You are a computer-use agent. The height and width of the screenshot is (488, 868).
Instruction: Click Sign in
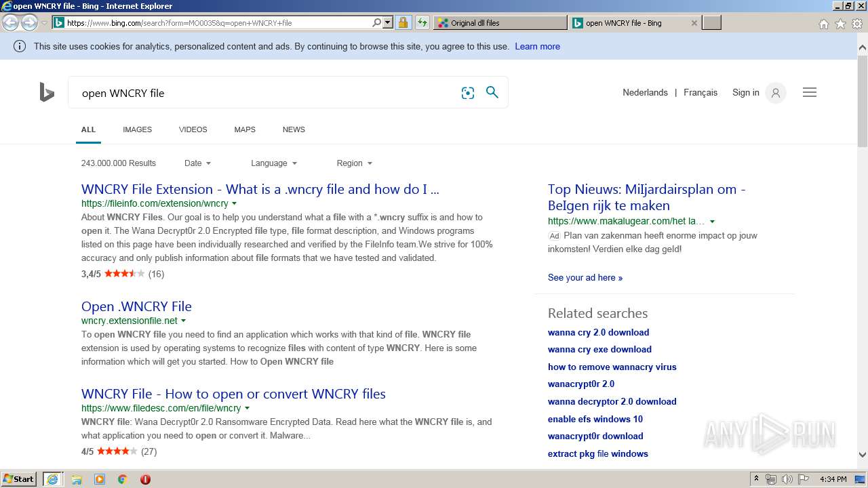click(x=745, y=92)
